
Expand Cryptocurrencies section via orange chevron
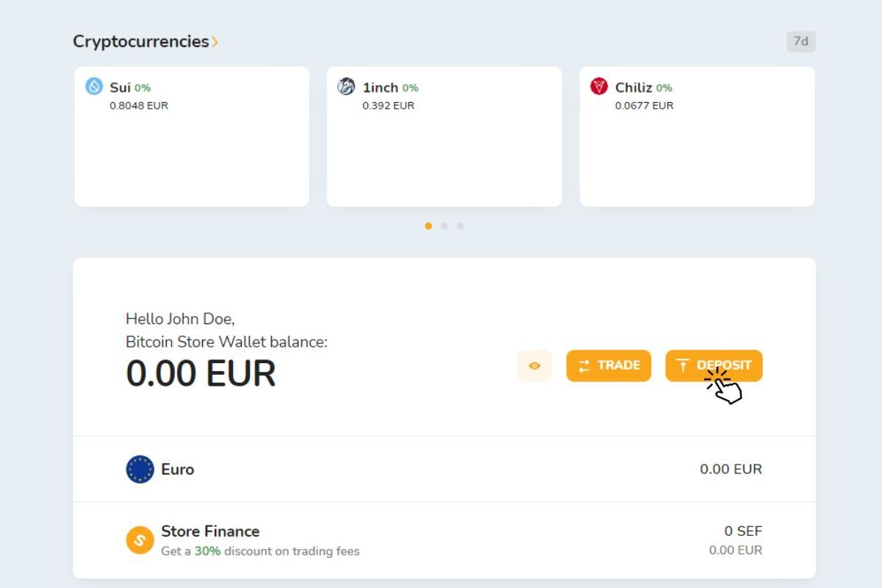(215, 42)
